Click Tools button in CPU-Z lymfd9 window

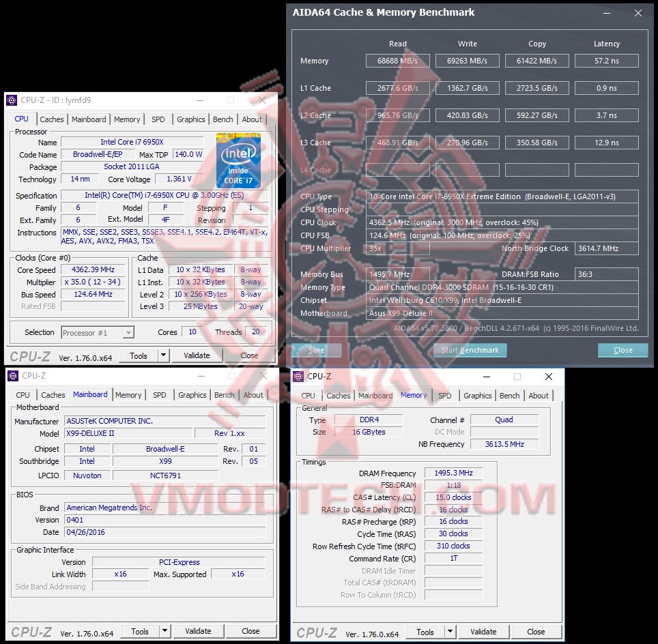139,356
